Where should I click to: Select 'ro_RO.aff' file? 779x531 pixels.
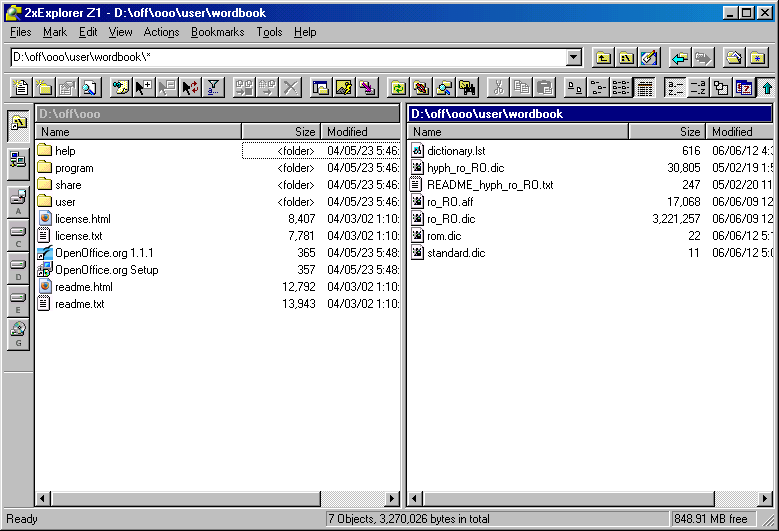pyautogui.click(x=450, y=202)
